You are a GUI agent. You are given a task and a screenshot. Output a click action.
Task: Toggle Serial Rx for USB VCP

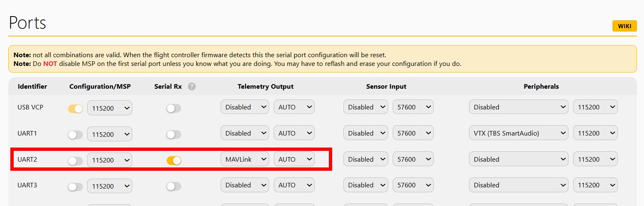(174, 109)
